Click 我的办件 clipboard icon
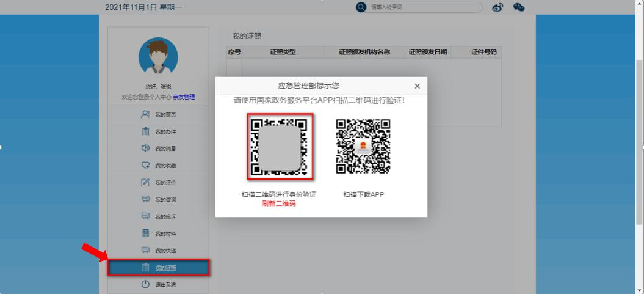Screen dimensions: 644x294 click(145, 131)
